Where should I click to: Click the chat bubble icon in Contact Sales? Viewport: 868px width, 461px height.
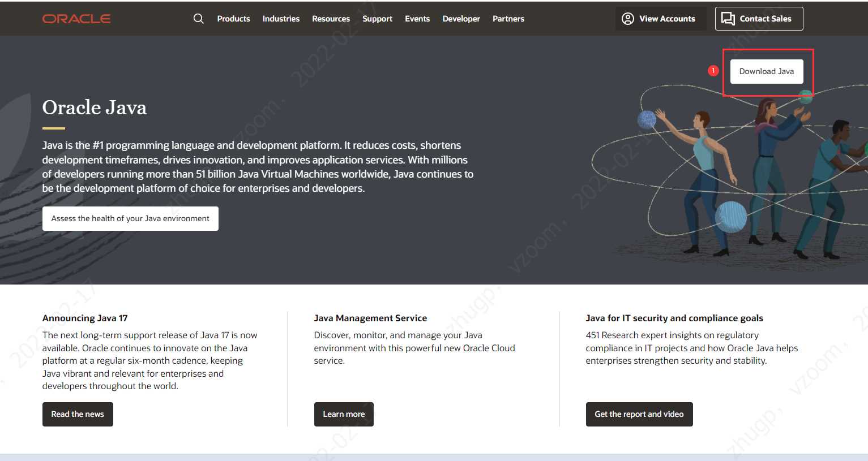tap(728, 19)
